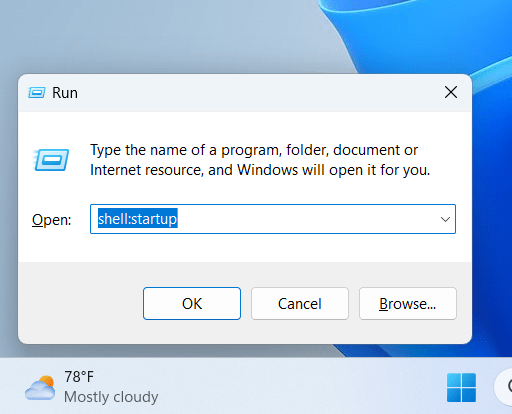Click the "Open:" label

tap(52, 220)
